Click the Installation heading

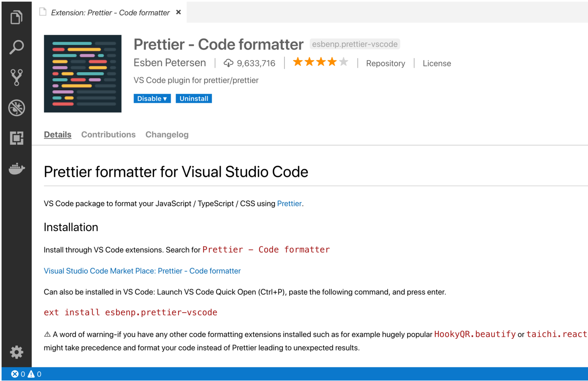(x=71, y=227)
